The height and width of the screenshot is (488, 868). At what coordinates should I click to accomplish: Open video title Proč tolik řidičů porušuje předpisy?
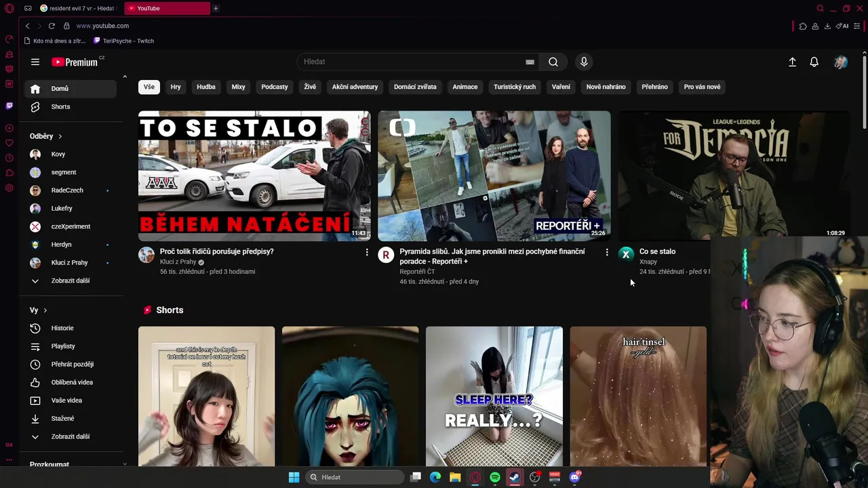[x=217, y=251]
